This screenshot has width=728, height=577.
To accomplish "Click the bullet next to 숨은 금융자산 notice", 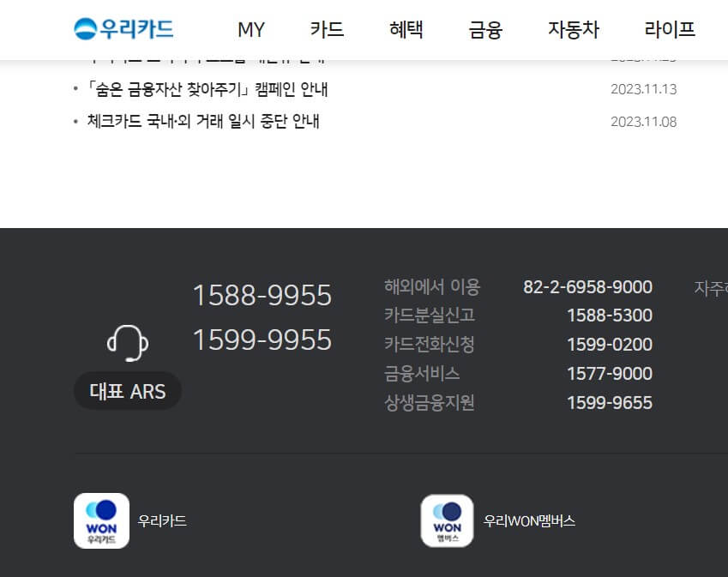I will click(x=75, y=89).
